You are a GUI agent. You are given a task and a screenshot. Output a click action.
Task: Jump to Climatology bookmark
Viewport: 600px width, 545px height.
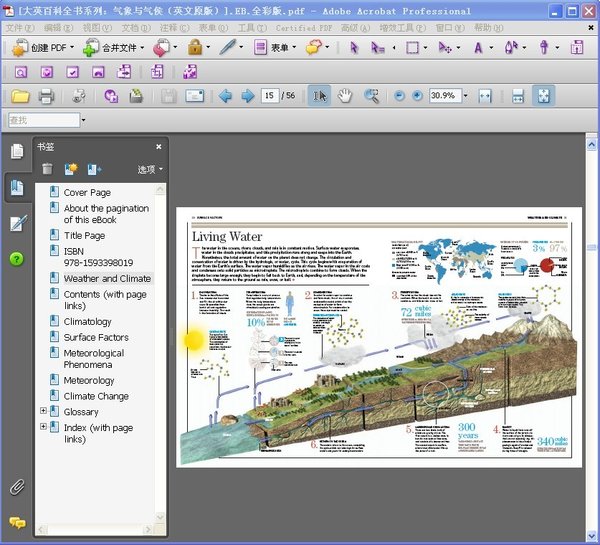point(88,322)
